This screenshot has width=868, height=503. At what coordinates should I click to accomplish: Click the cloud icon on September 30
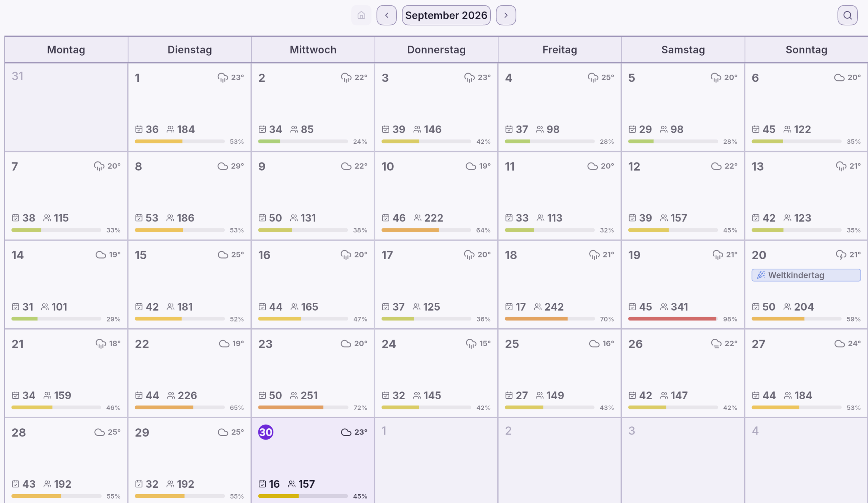pyautogui.click(x=346, y=432)
